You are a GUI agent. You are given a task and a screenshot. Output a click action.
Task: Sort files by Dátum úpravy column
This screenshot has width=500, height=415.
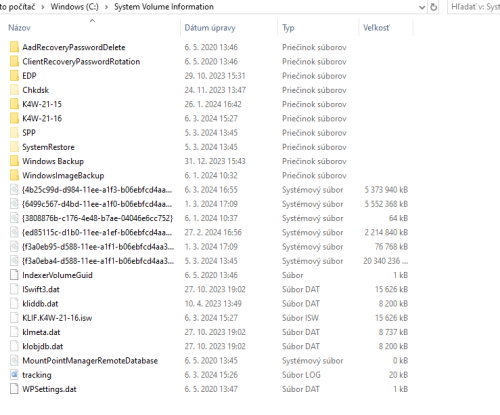[210, 28]
